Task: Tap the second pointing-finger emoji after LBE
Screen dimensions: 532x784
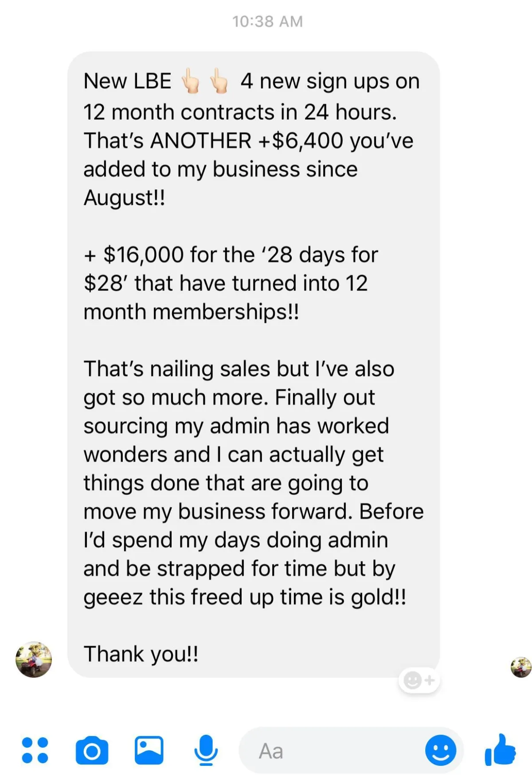Action: tap(219, 81)
